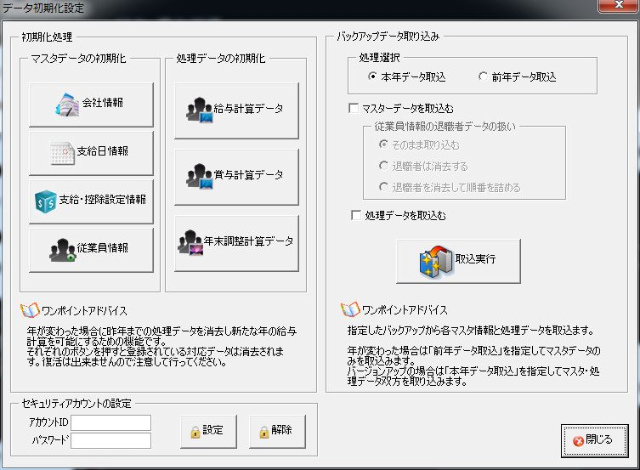The image size is (640, 470).
Task: Click the lock icon on 設定 button
Action: (x=196, y=432)
